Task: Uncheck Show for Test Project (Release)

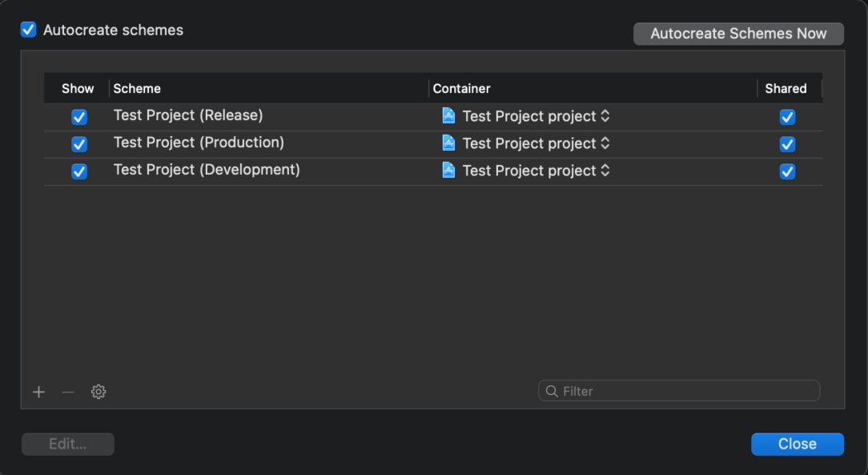Action: (79, 117)
